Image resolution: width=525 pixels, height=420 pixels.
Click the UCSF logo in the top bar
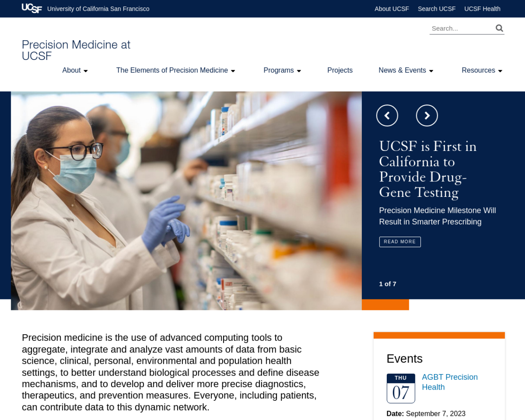(32, 9)
